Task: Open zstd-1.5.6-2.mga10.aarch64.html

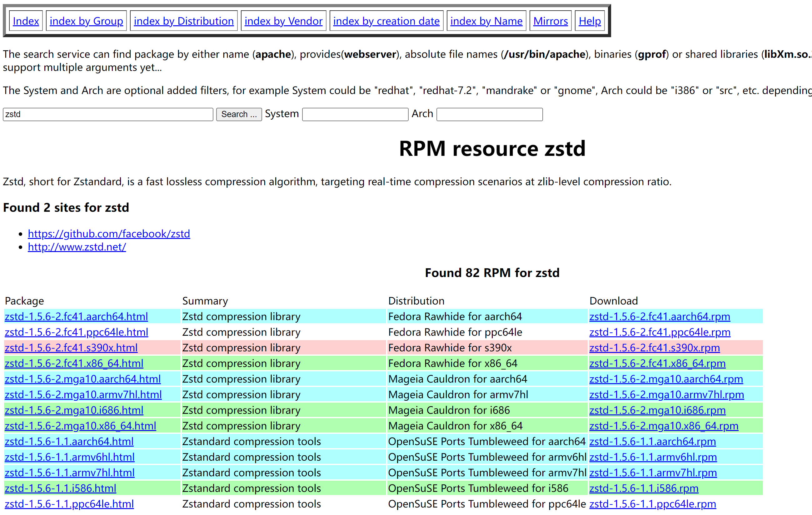Action: coord(82,379)
